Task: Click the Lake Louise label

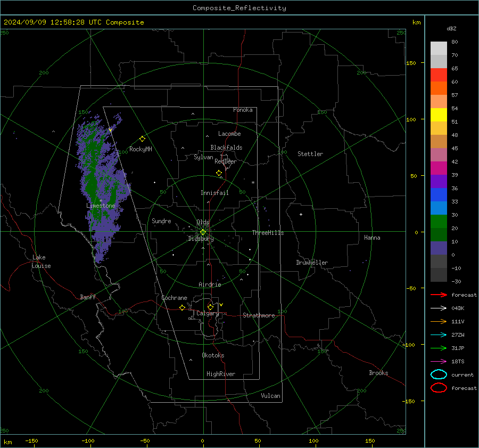Action: (x=41, y=262)
